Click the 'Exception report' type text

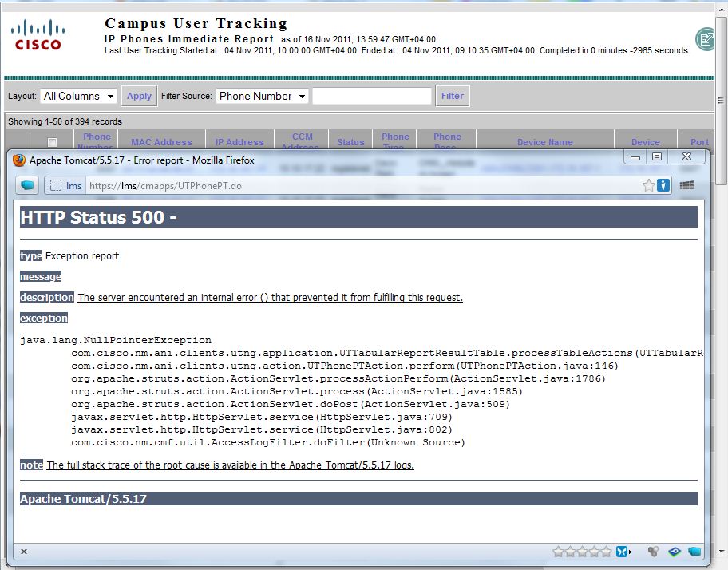82,255
